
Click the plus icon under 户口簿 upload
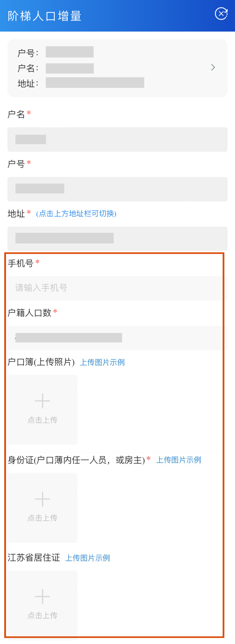tap(42, 401)
